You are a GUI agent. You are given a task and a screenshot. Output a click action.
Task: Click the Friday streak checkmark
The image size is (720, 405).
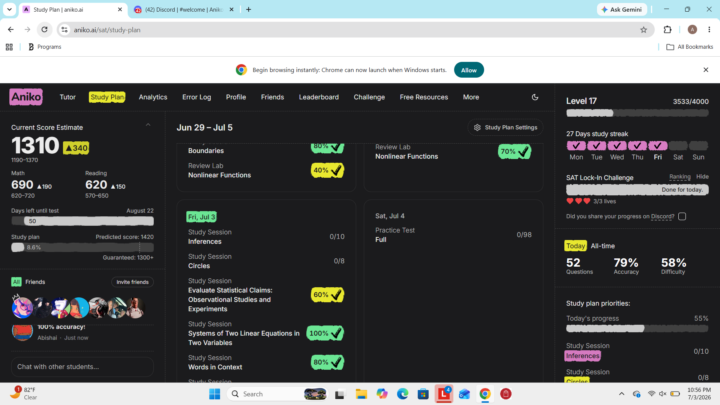pos(658,146)
